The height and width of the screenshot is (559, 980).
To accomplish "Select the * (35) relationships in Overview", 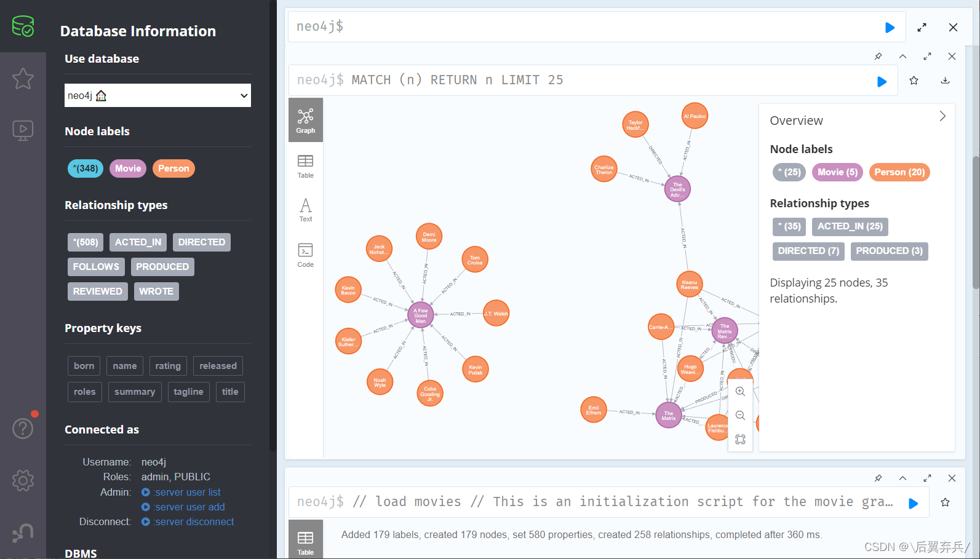I will click(x=789, y=226).
